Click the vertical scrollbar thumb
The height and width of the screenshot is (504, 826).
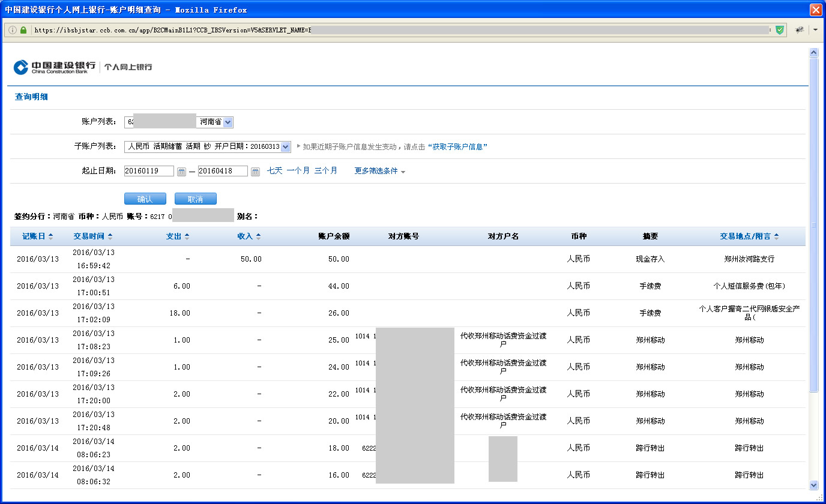click(814, 225)
